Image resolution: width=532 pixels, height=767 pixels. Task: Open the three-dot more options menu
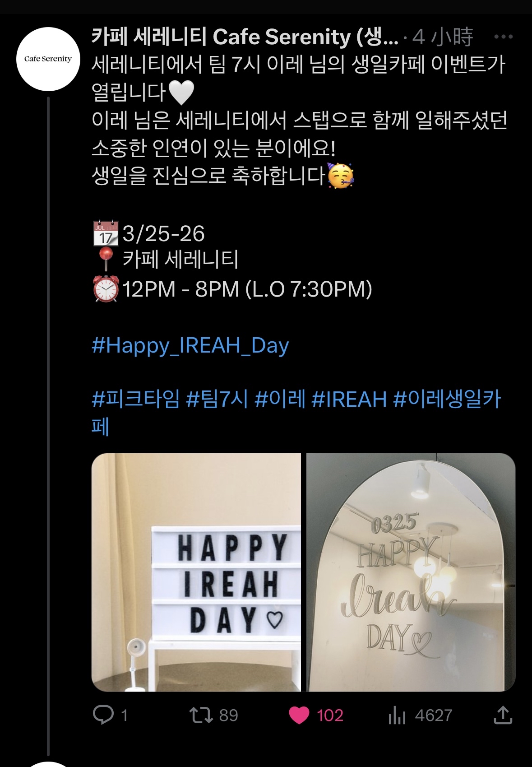pos(504,37)
